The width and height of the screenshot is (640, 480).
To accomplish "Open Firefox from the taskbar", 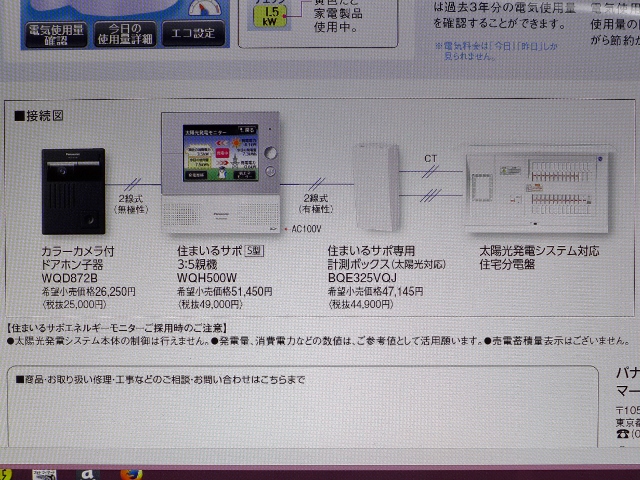I will [x=131, y=475].
